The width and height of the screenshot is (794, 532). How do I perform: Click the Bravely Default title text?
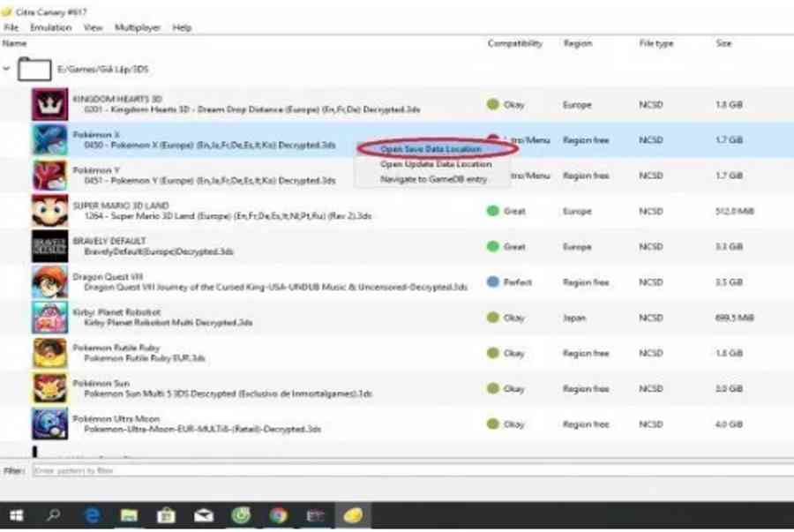pyautogui.click(x=109, y=241)
